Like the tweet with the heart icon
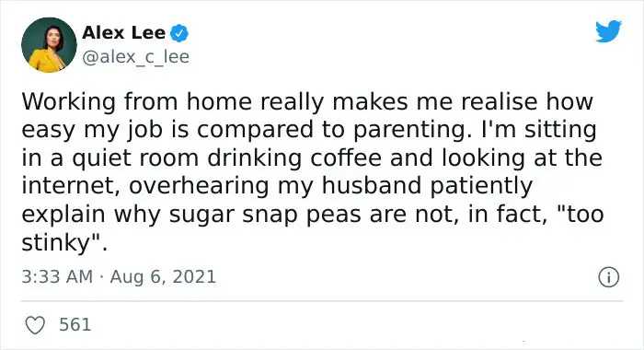The image size is (644, 350). click(35, 325)
